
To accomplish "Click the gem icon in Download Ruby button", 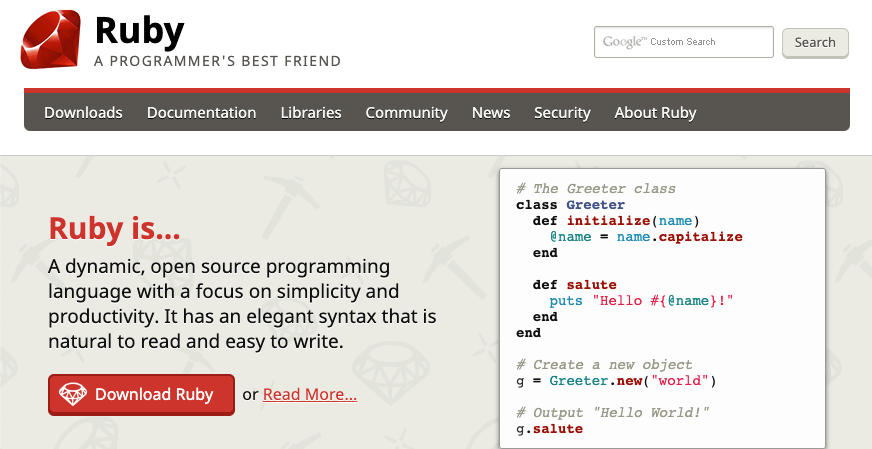I will (x=73, y=394).
